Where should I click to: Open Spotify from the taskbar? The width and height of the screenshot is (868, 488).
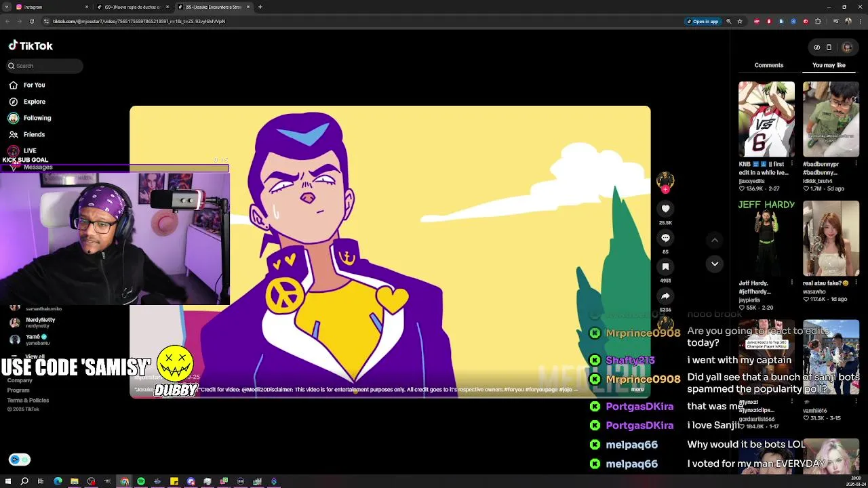[x=141, y=481]
